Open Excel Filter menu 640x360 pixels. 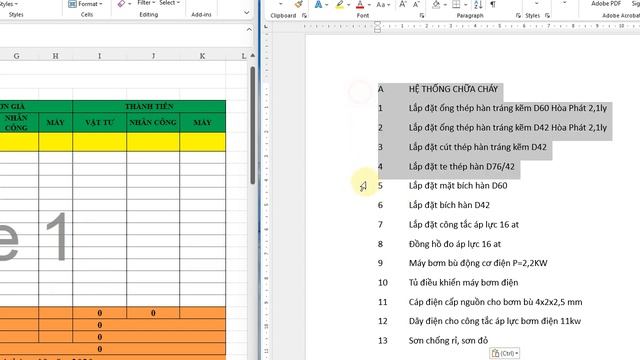coord(146,3)
